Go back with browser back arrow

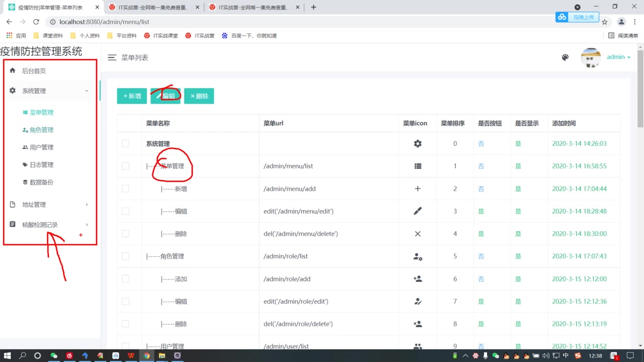click(x=9, y=22)
